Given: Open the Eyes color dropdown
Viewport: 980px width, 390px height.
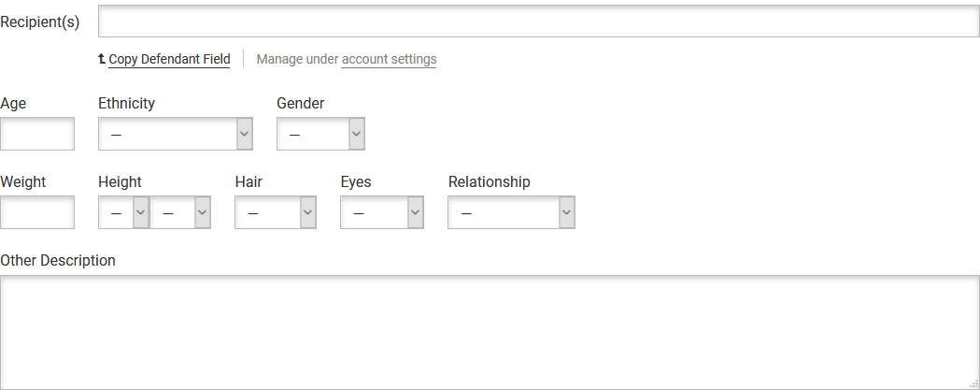Looking at the screenshot, I should point(382,213).
